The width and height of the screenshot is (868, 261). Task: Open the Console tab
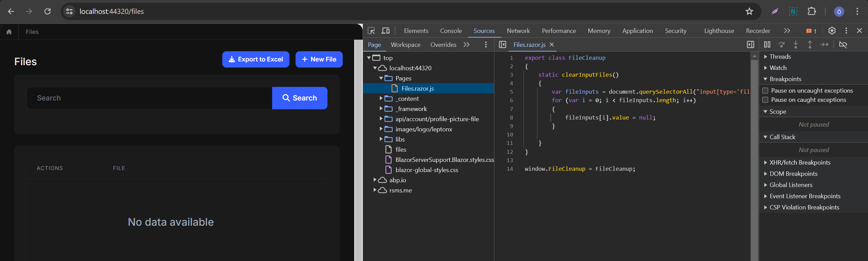tap(451, 31)
